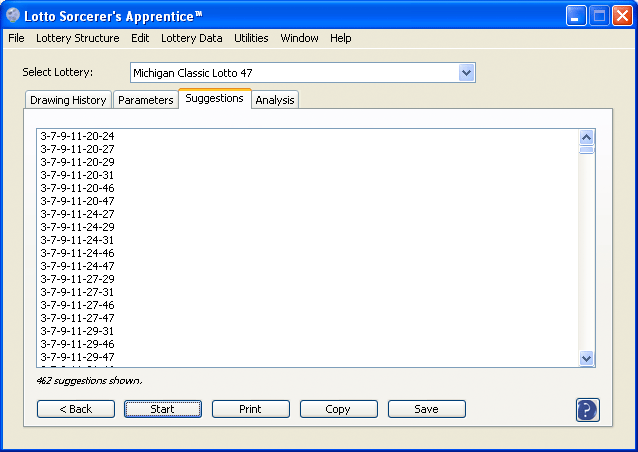Open the Edit menu
This screenshot has width=638, height=452.
pos(140,38)
